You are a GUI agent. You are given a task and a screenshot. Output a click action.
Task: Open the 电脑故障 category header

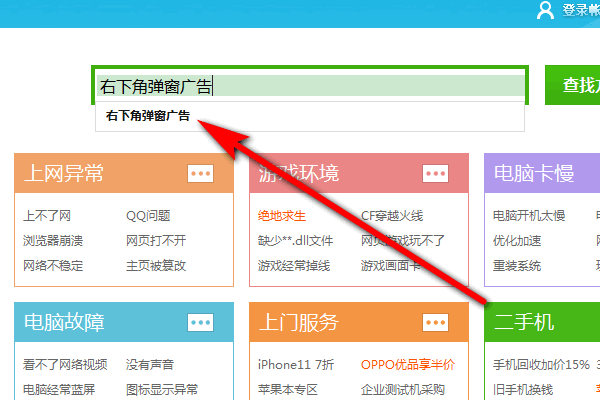(124, 322)
